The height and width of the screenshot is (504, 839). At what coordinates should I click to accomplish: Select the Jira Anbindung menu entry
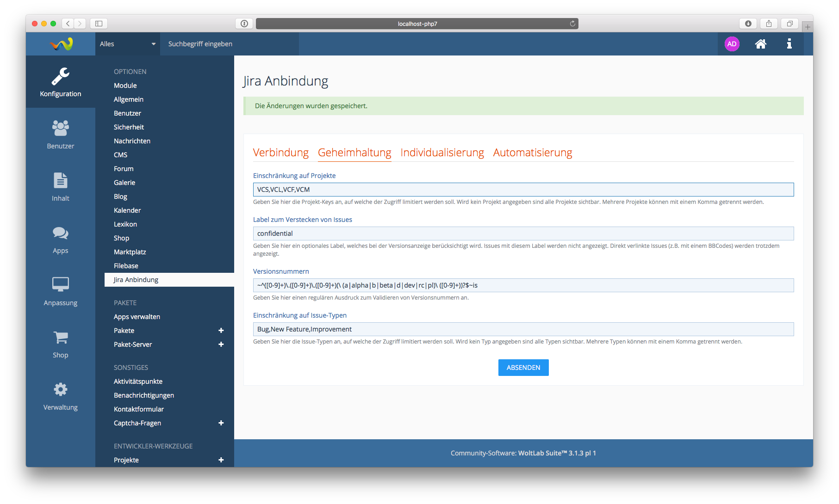point(169,280)
